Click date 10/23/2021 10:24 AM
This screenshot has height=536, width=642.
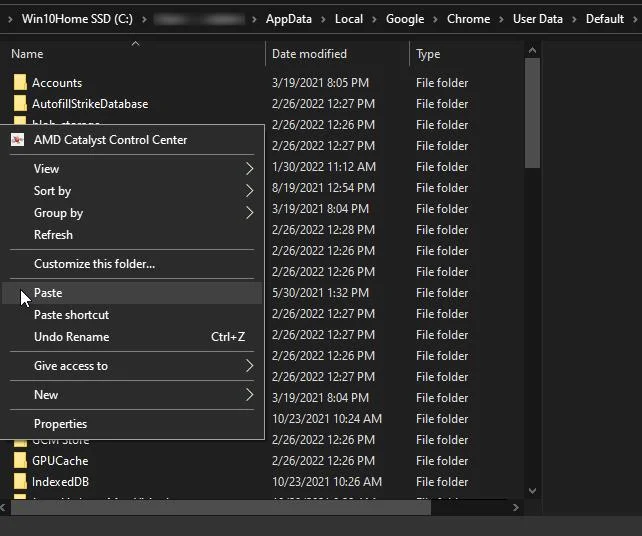tap(327, 418)
